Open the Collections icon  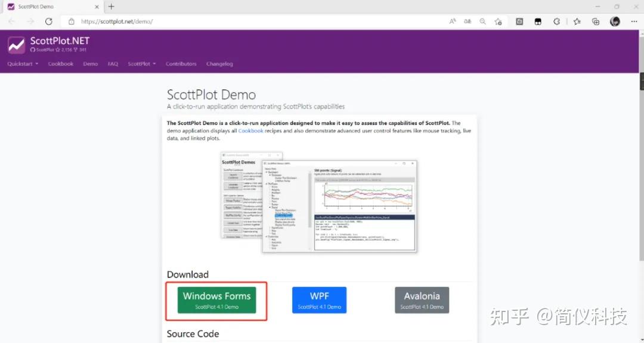coord(596,22)
